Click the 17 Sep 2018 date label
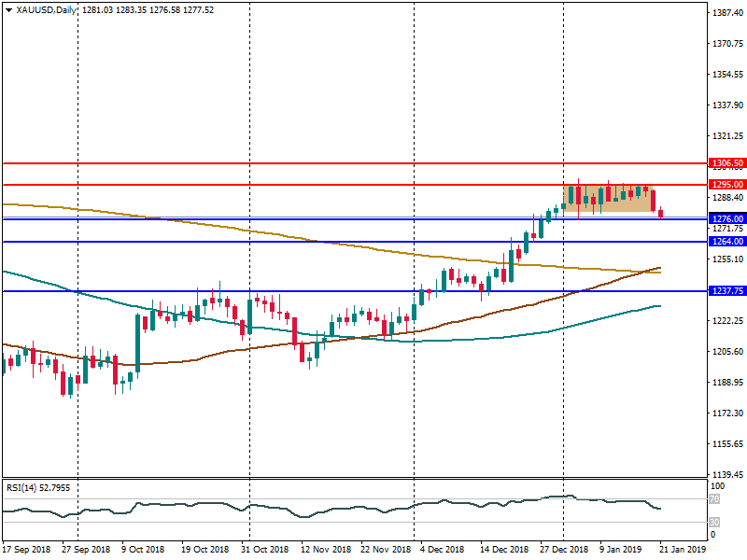This screenshot has height=560, width=747. click(28, 551)
